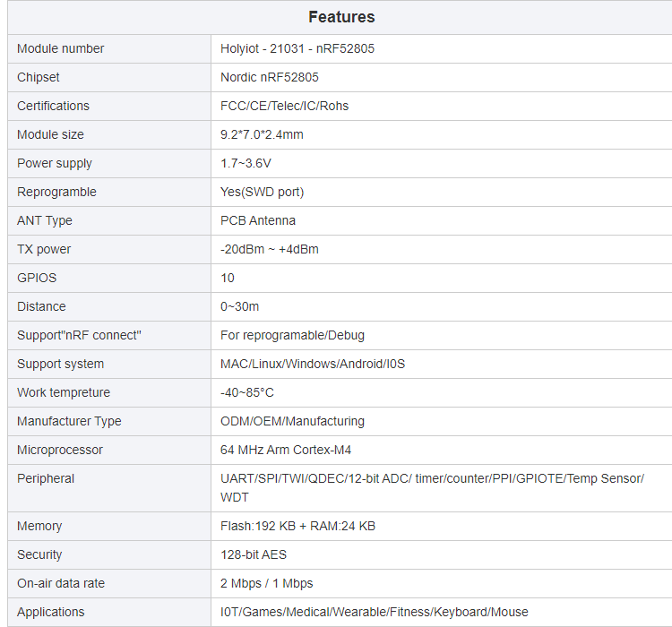Select the 'Work tempreture' label
Screen dimensions: 672x627
click(x=64, y=392)
